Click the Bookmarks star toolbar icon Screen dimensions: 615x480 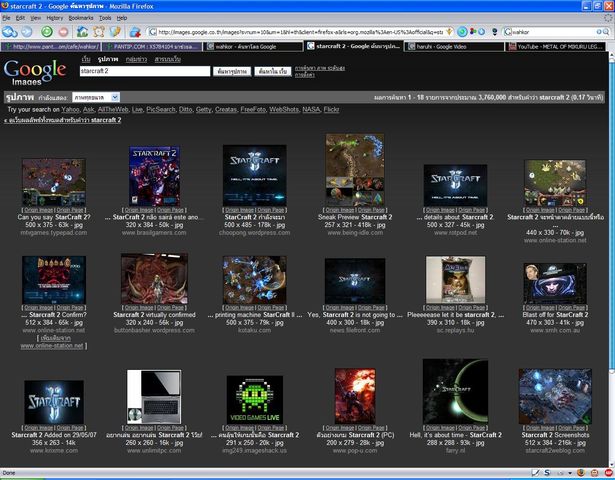(115, 32)
